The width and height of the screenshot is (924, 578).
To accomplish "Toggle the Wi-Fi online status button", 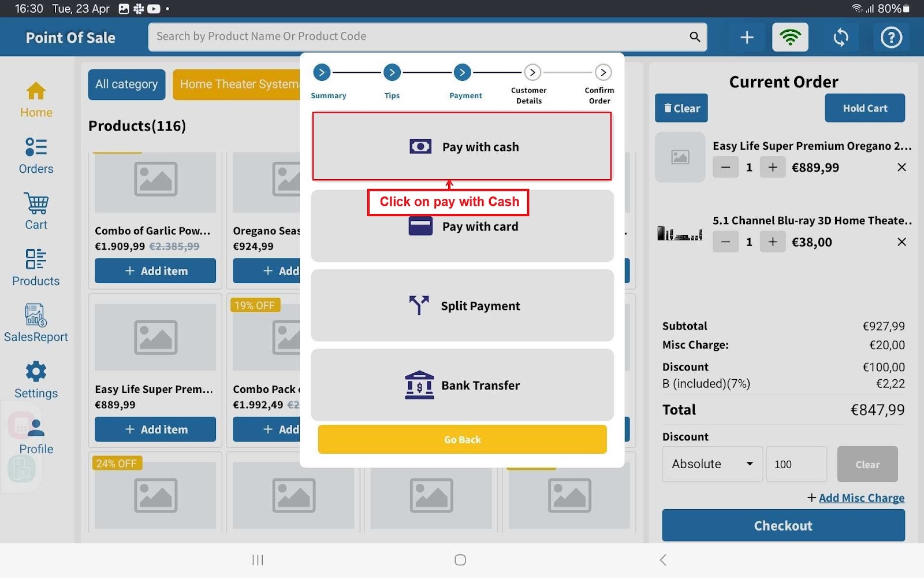I will click(x=790, y=38).
